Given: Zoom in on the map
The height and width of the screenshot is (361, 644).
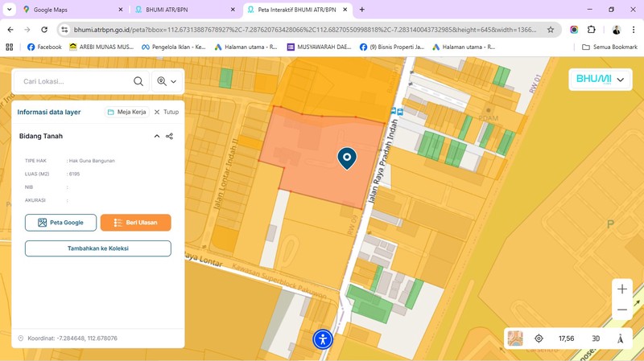Looking at the screenshot, I should pos(621,289).
